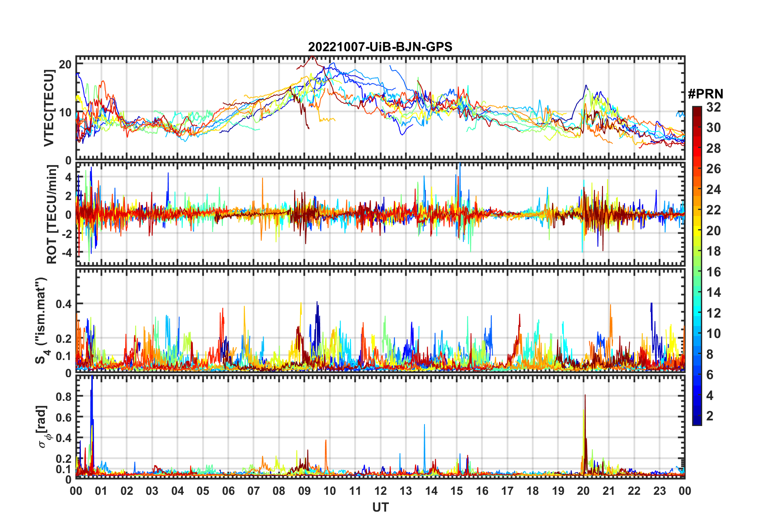The image size is (761, 532).
Task: Click x-axis hour tick 13
Action: [x=406, y=491]
